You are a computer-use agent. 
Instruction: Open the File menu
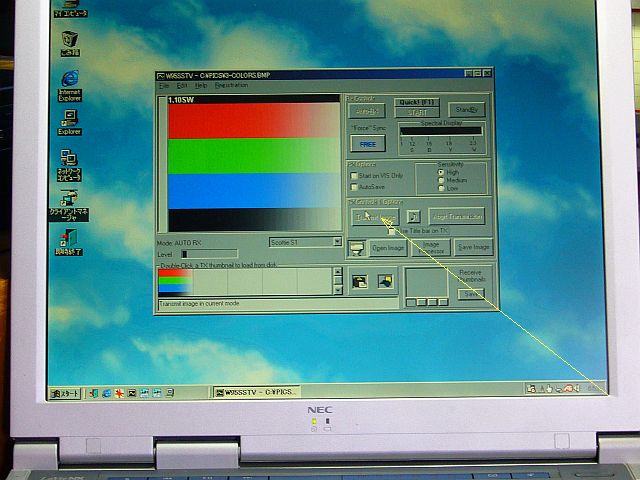coord(165,86)
